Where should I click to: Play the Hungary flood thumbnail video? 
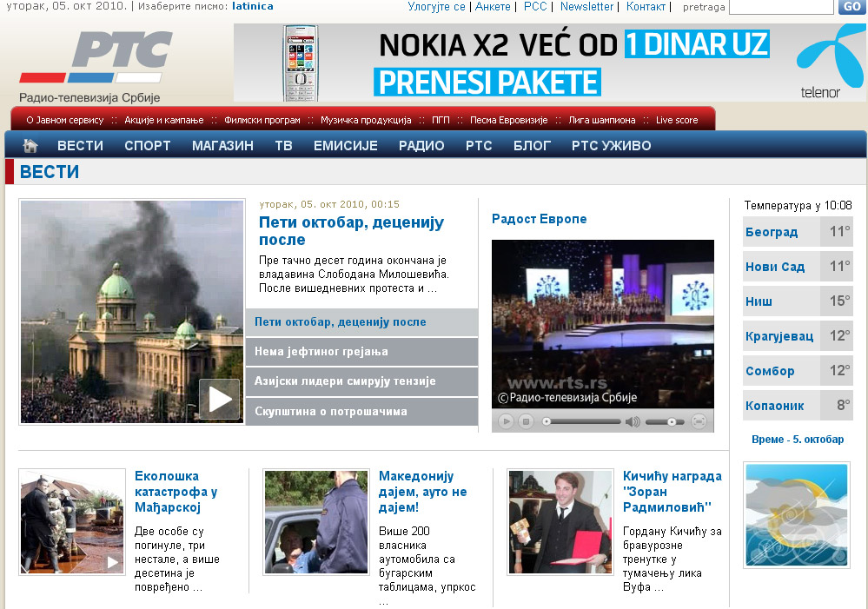pyautogui.click(x=112, y=562)
